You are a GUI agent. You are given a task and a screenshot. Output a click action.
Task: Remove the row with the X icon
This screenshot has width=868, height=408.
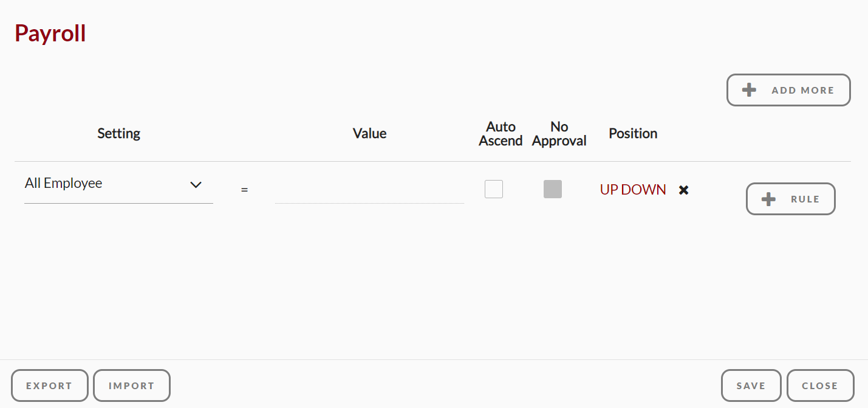(683, 190)
